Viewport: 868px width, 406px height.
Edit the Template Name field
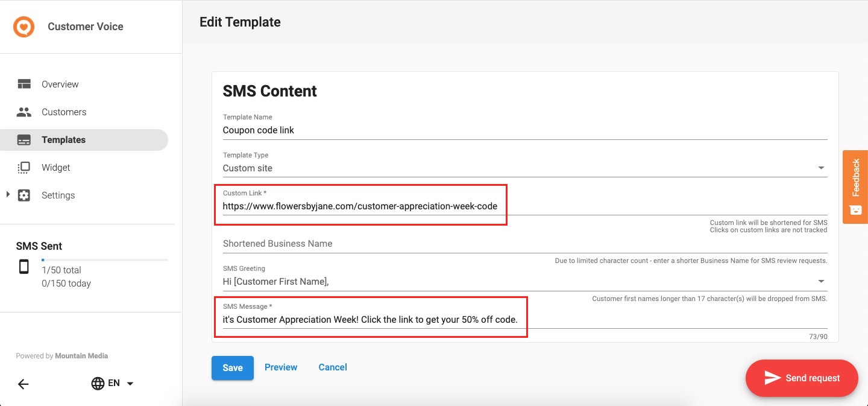point(525,130)
